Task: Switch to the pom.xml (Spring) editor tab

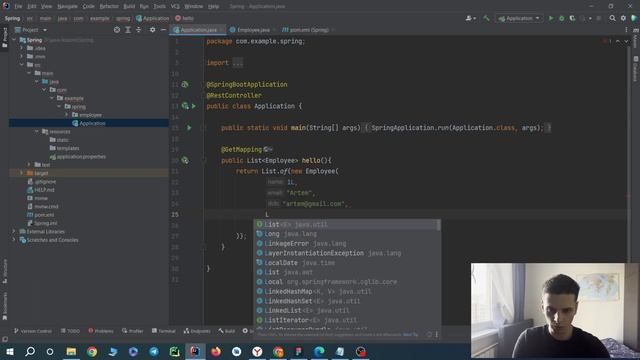Action: (309, 30)
